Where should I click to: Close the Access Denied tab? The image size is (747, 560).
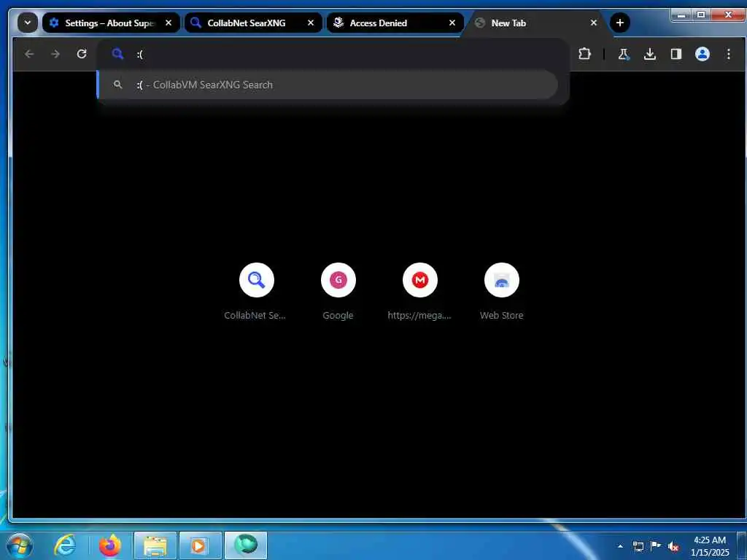point(452,23)
